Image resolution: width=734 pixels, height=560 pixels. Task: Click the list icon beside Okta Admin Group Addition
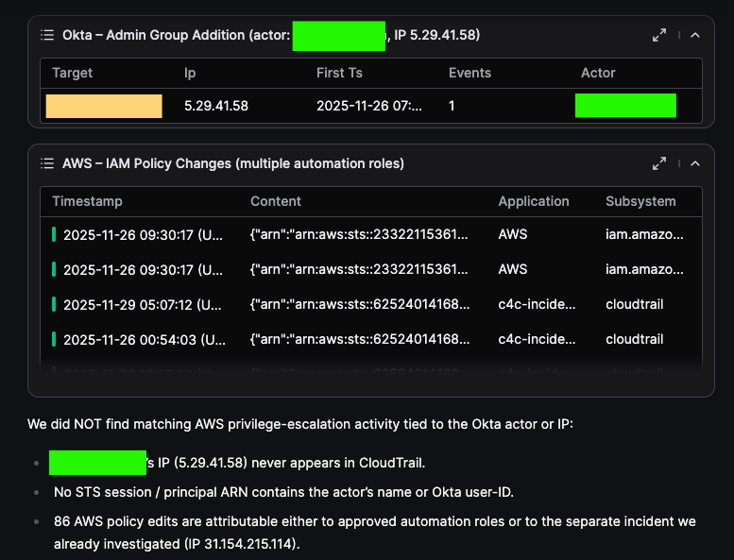47,35
